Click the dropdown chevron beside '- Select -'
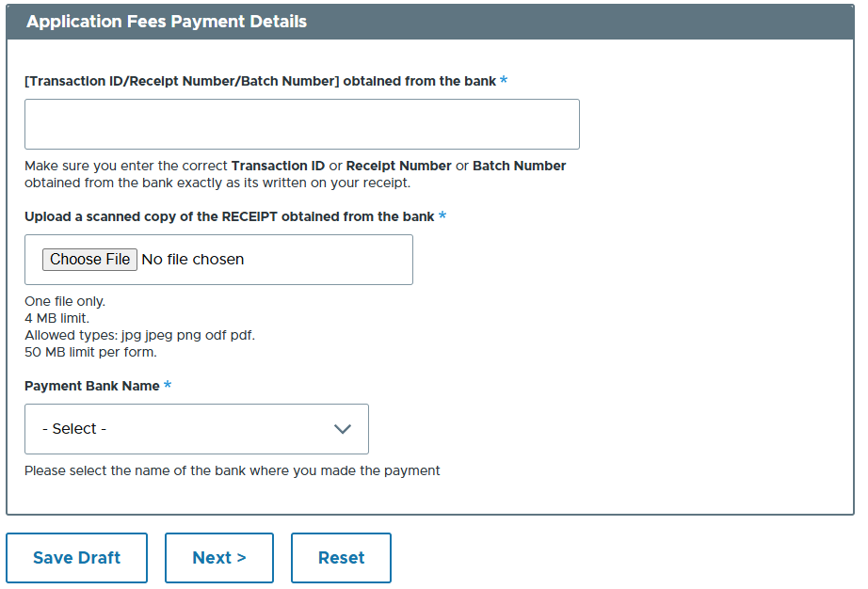The height and width of the screenshot is (589, 868). point(342,428)
